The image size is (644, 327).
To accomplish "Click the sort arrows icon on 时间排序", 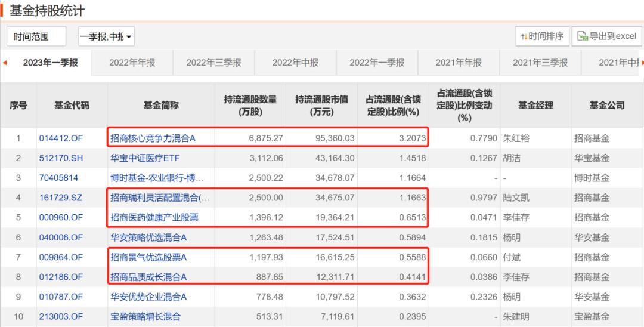I will tap(524, 36).
